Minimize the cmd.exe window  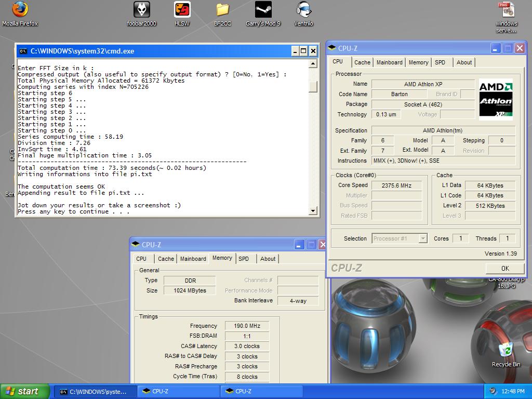(295, 51)
